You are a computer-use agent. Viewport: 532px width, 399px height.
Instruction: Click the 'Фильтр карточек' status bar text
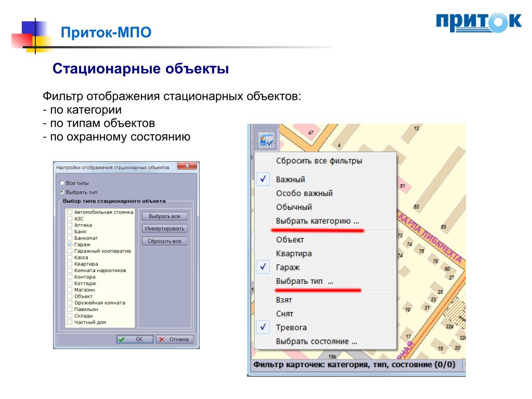(x=354, y=365)
